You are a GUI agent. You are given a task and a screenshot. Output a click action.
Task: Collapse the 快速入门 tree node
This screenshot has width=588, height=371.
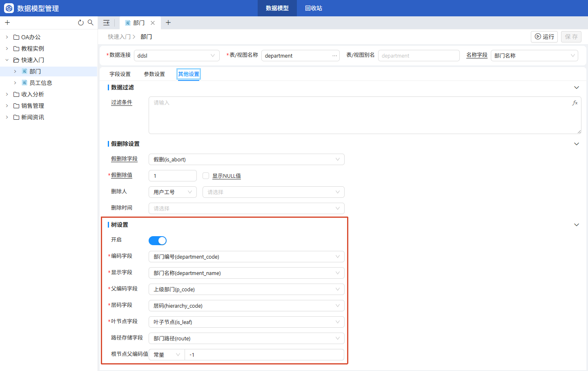tap(7, 60)
